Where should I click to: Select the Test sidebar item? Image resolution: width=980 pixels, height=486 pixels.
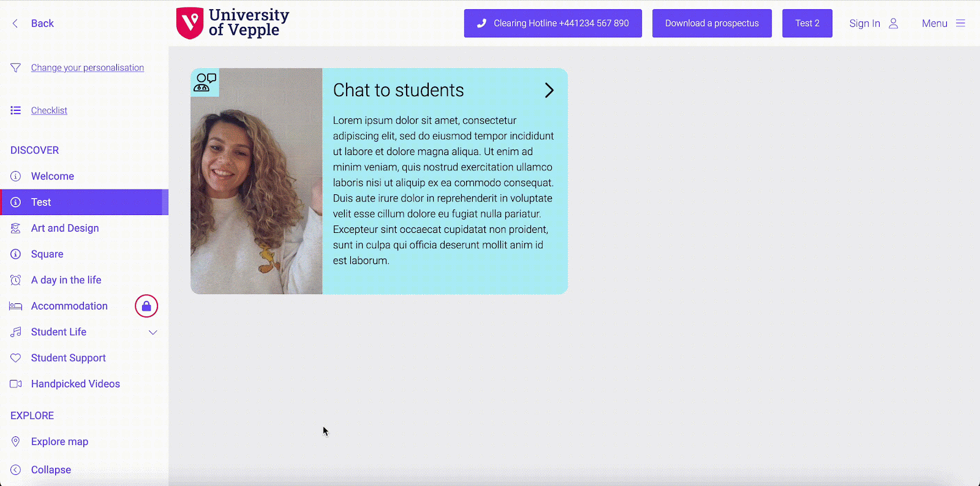pyautogui.click(x=85, y=202)
